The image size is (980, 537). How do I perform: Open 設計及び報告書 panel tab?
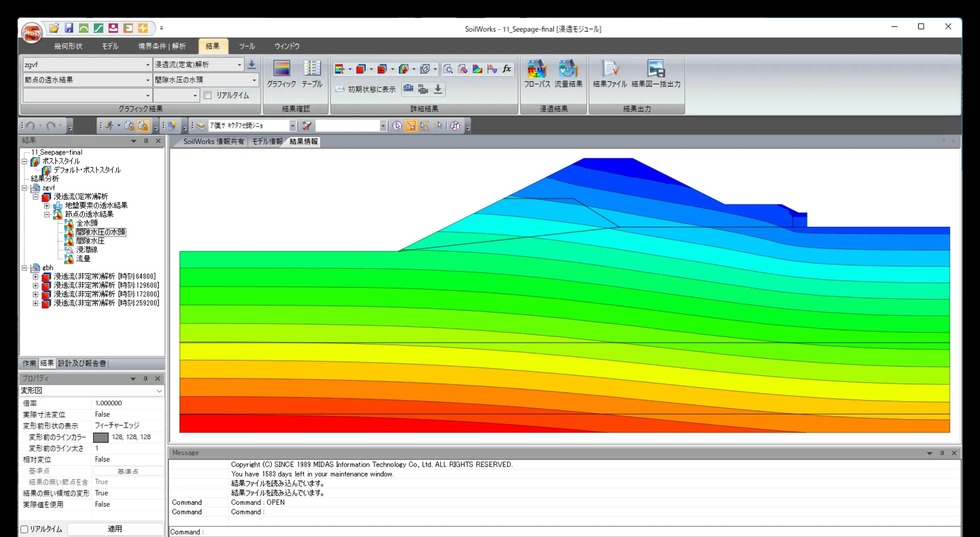click(82, 363)
